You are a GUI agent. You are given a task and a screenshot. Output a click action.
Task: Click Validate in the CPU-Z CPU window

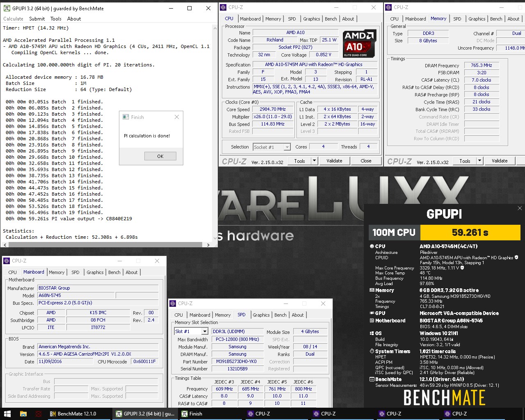click(334, 161)
